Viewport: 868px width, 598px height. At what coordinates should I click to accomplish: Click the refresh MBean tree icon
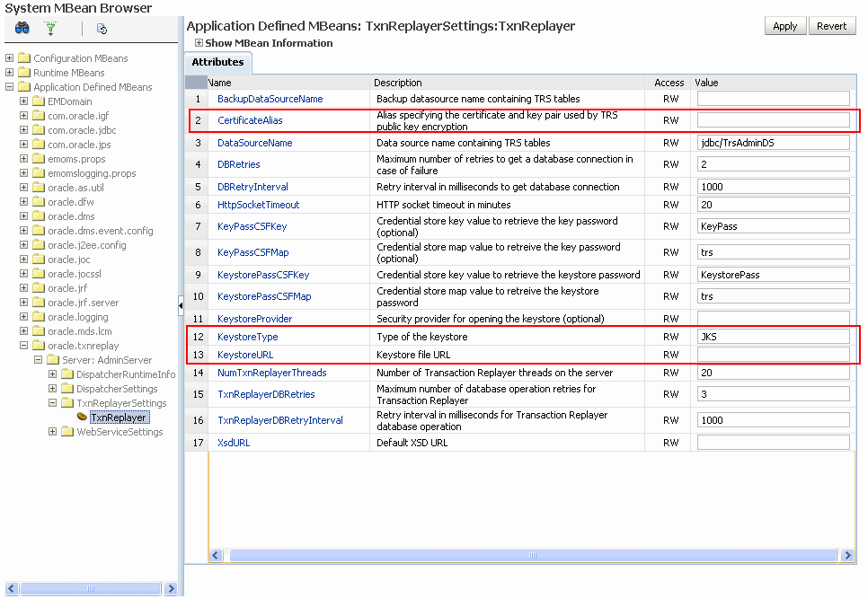click(102, 28)
